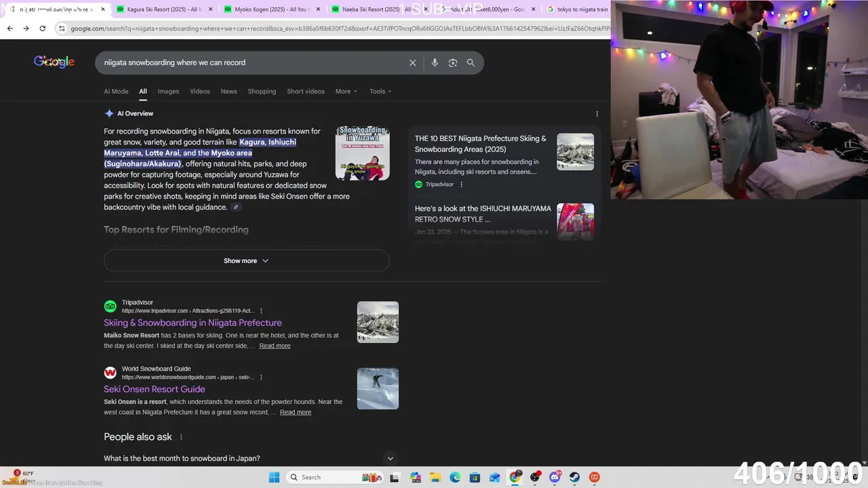The width and height of the screenshot is (868, 488).
Task: Open People also ask three-dot menu
Action: coord(181,437)
